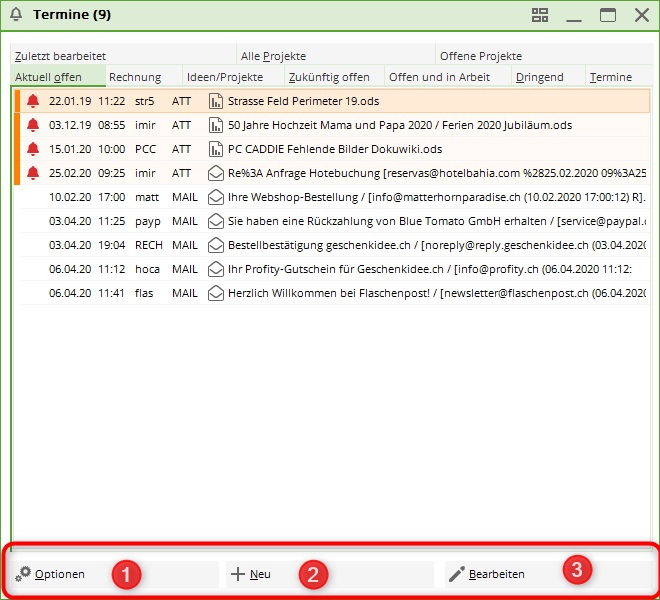Click envelope icon for Flaschenpost welcome mail
This screenshot has height=600, width=660.
[215, 293]
